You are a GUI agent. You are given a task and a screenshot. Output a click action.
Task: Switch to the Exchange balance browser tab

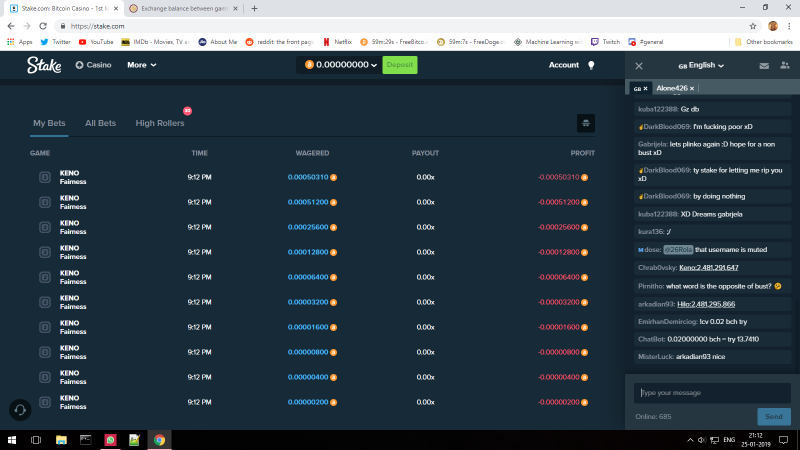click(184, 8)
